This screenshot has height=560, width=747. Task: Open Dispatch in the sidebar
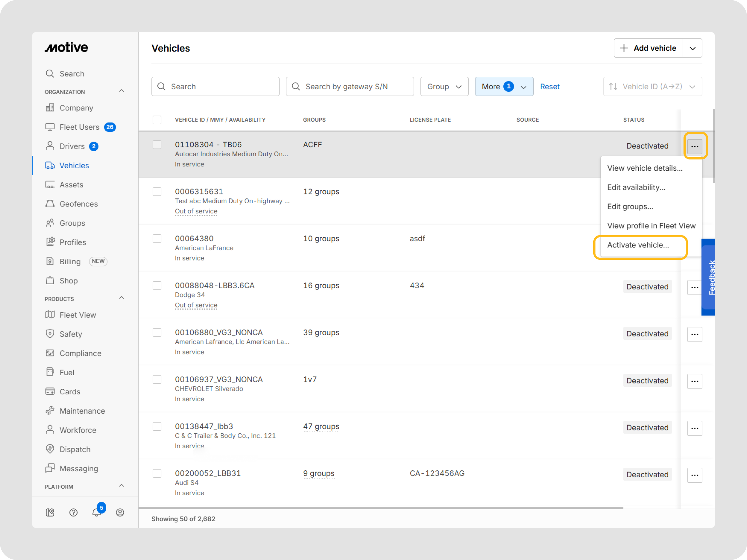[x=75, y=449]
